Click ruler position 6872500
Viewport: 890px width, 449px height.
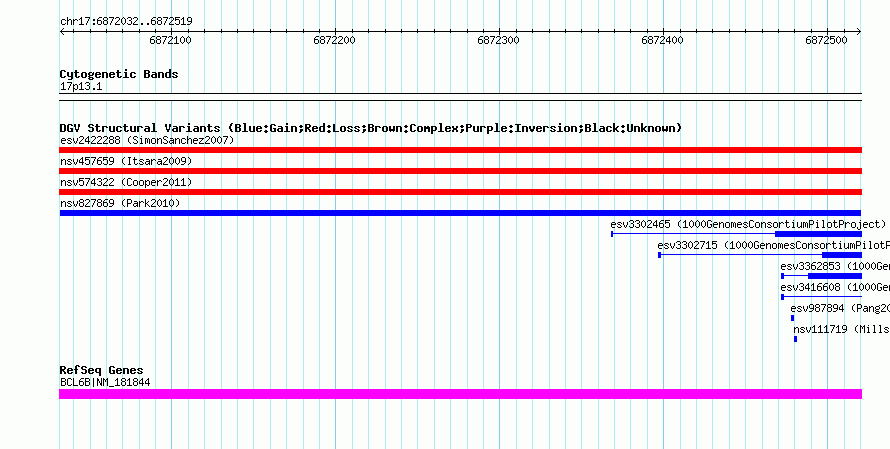[826, 40]
